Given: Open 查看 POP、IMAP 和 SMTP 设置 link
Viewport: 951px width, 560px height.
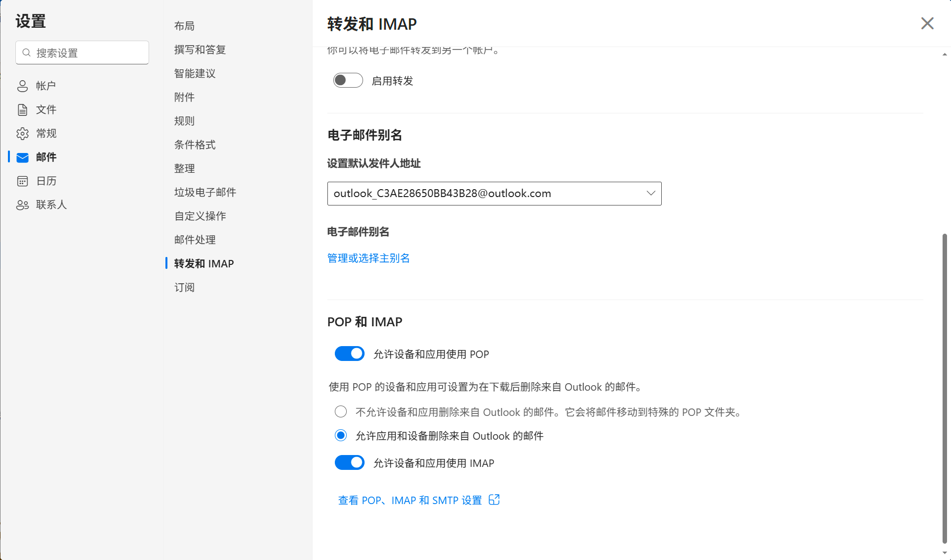Looking at the screenshot, I should 410,500.
